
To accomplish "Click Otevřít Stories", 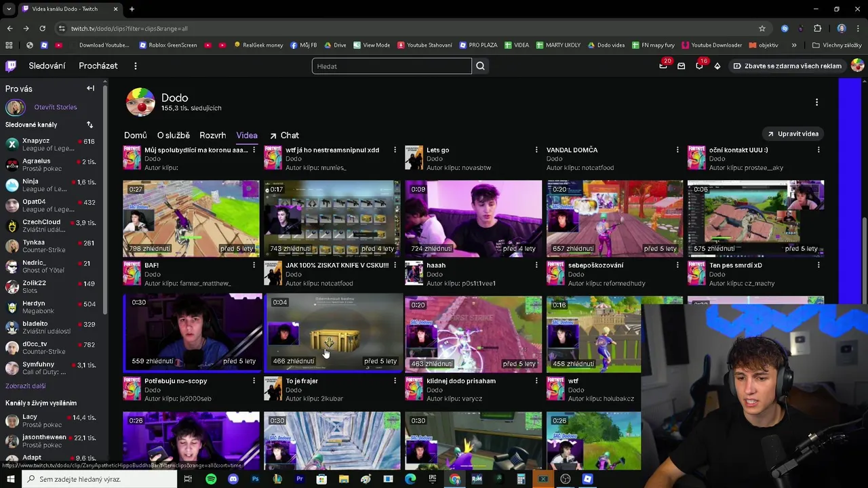I will pyautogui.click(x=56, y=107).
